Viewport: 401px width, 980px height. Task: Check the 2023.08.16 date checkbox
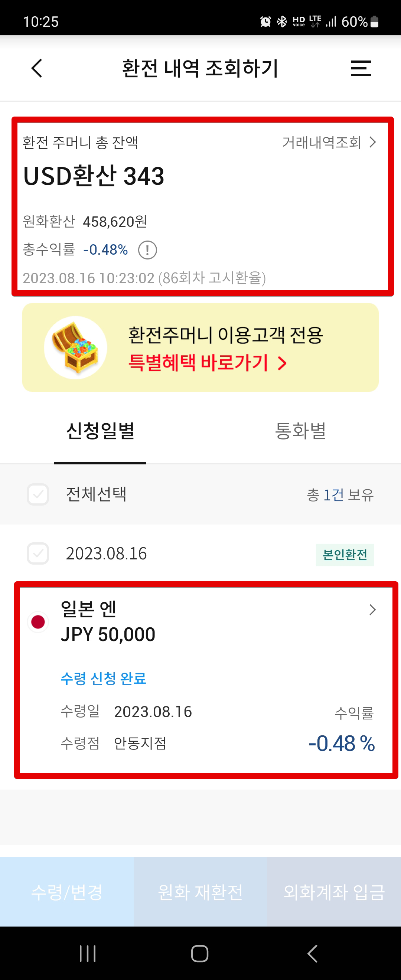(38, 553)
